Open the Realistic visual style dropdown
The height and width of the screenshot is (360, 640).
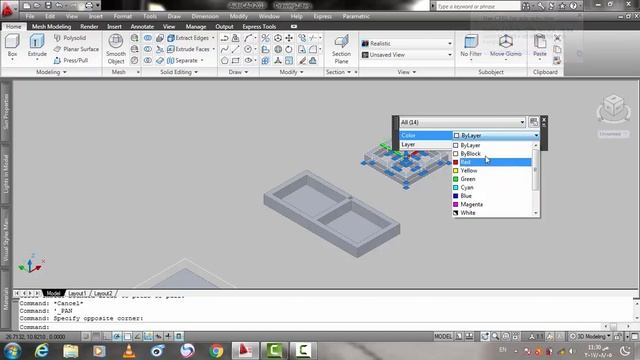click(407, 43)
